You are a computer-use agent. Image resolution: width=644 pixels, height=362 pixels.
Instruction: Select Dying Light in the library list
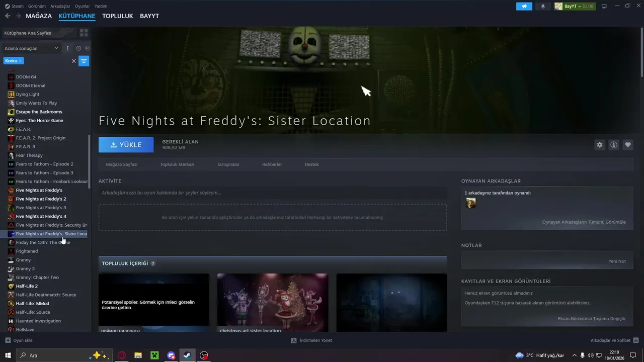coord(28,94)
